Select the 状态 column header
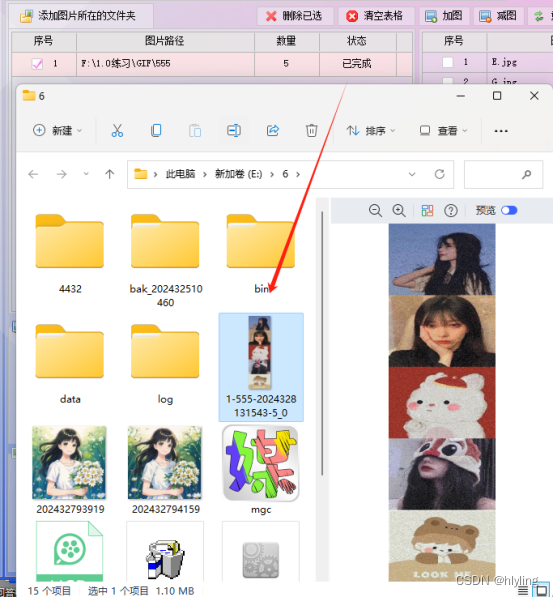Viewport: 554px width, 597px height. point(357,41)
